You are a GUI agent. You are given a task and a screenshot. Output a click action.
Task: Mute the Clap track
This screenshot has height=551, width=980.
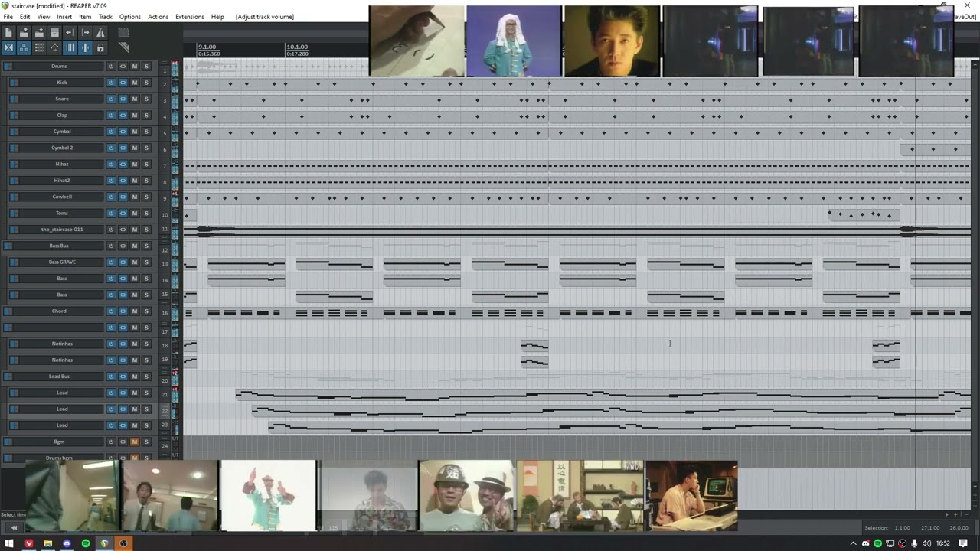coord(135,116)
